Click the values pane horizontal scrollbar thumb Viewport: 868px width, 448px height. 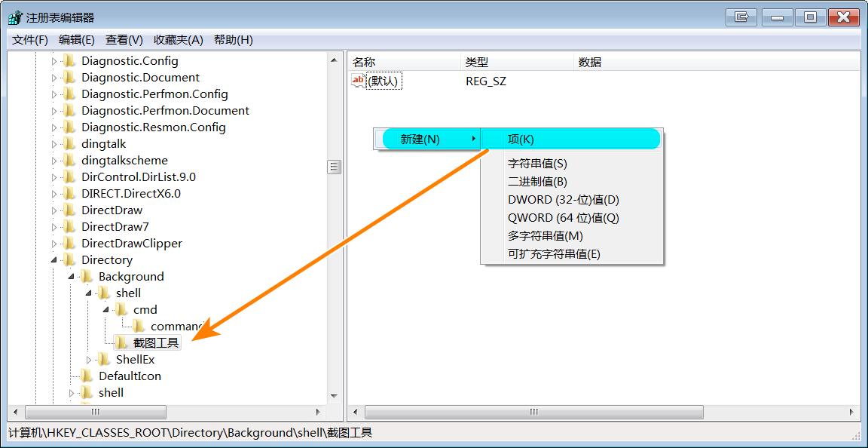pos(534,412)
